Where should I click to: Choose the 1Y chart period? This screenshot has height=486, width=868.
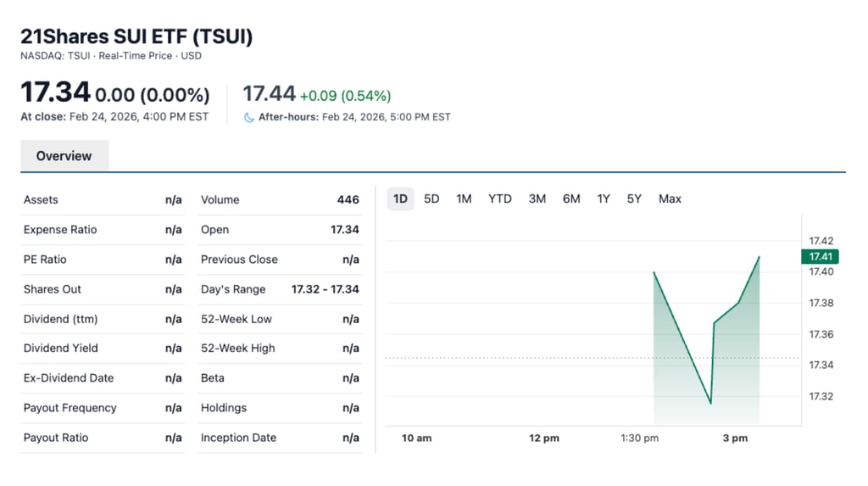(604, 198)
